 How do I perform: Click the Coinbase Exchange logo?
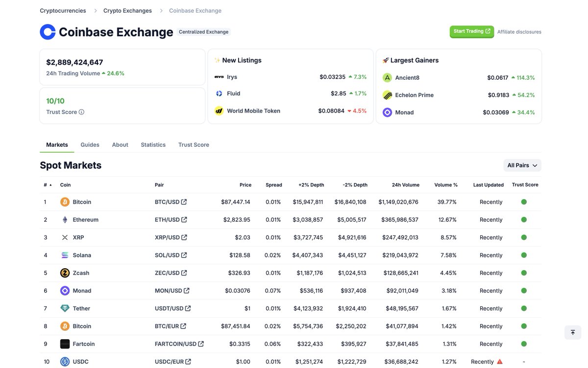[47, 31]
